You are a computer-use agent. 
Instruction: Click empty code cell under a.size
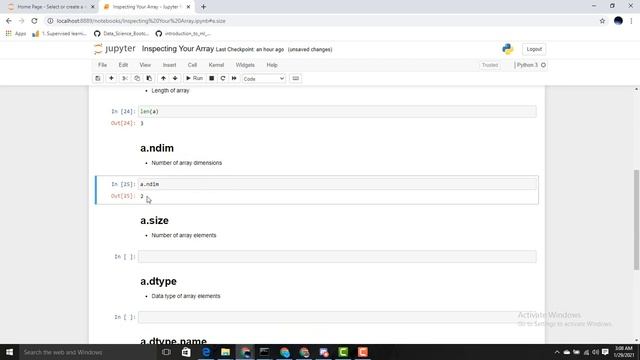(337, 256)
